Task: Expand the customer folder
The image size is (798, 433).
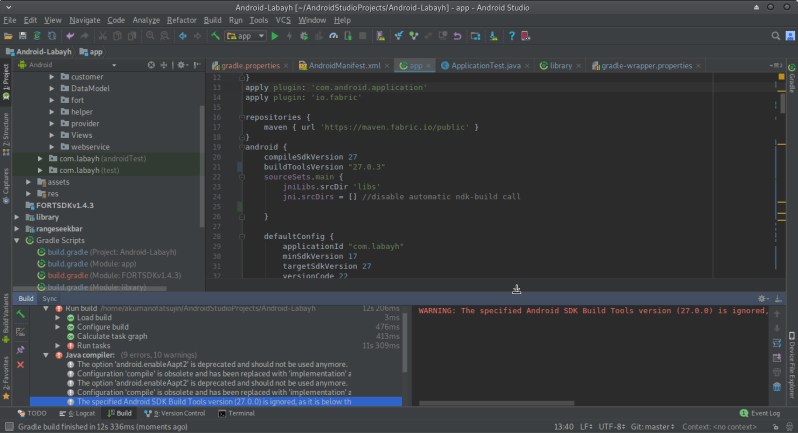Action: point(52,77)
